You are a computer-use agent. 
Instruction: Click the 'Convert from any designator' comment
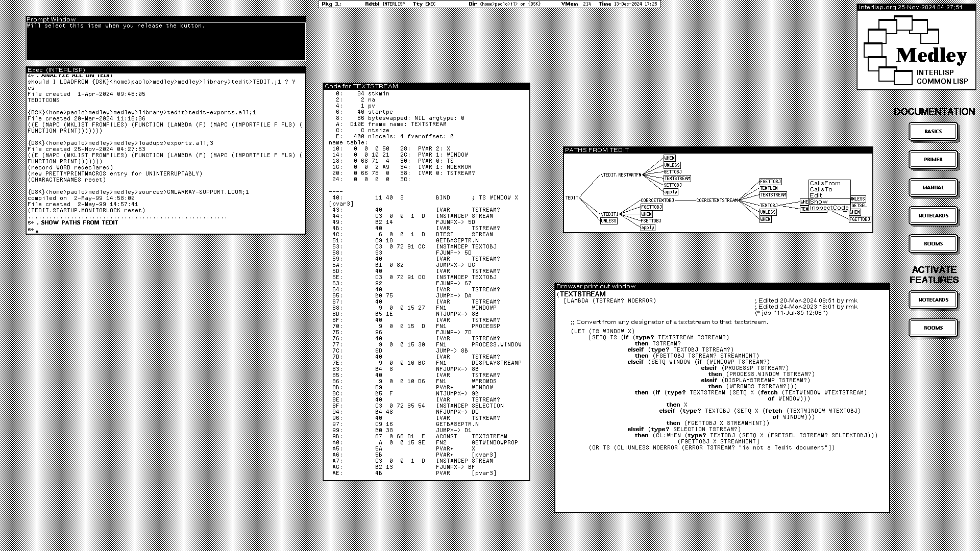pos(669,322)
